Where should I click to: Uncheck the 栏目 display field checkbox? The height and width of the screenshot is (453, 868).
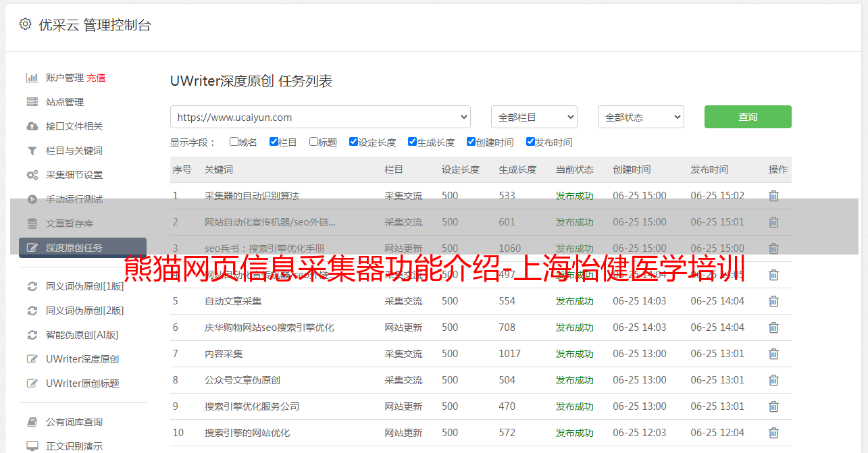coord(274,142)
